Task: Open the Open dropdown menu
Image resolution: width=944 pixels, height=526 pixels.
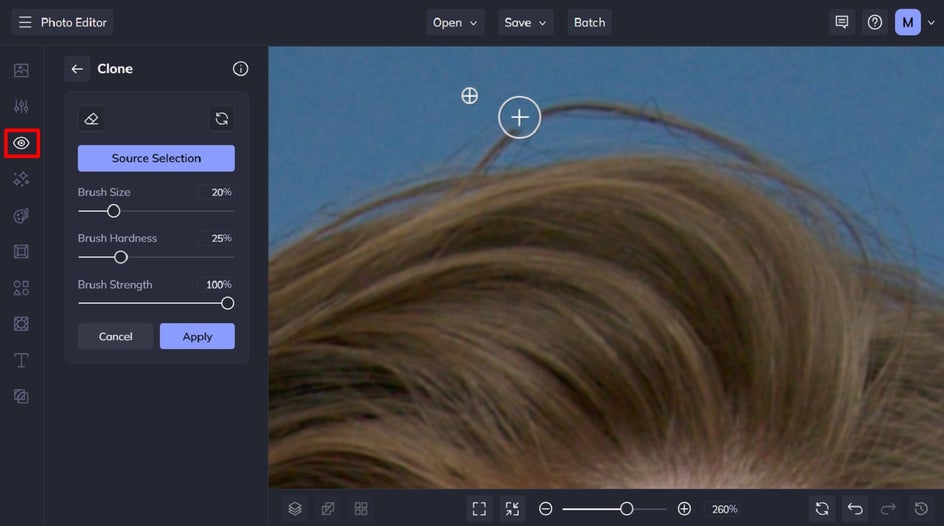Action: [x=455, y=22]
